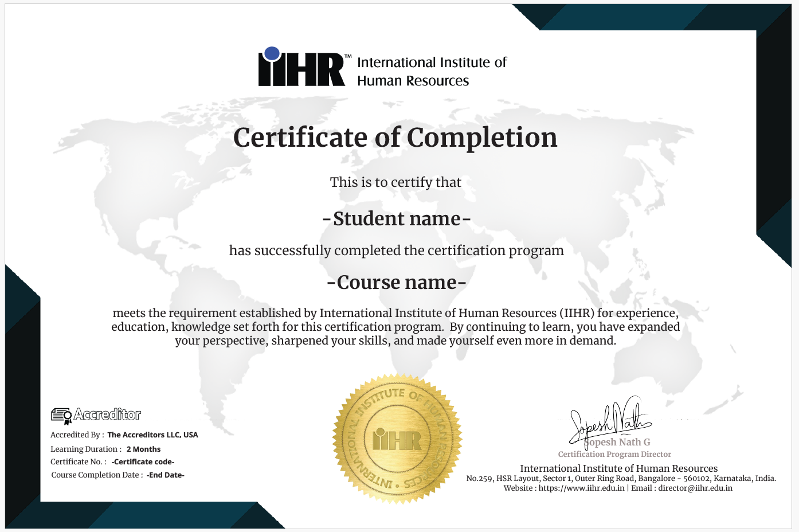Screen dimensions: 799x532
Task: Click the -Course name- placeholder
Action: [397, 282]
